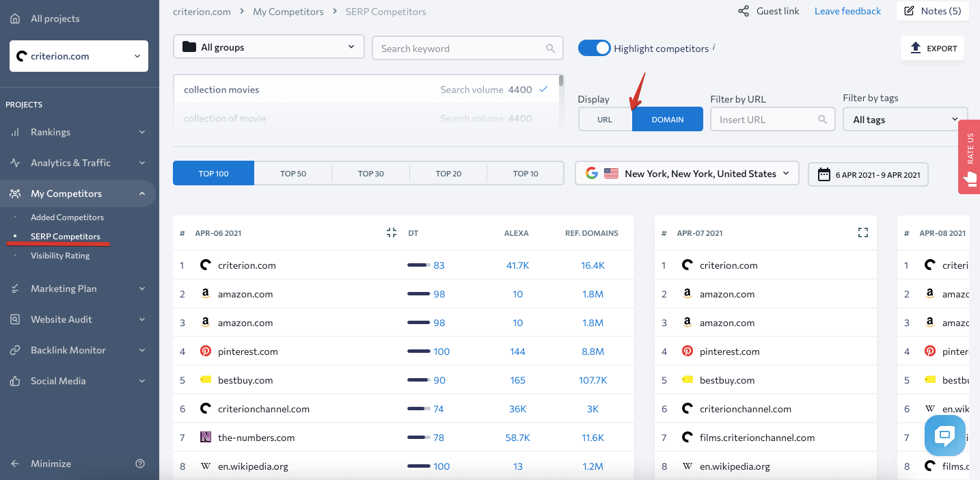This screenshot has width=980, height=480.
Task: Open the All tags filter dropdown
Action: point(906,120)
